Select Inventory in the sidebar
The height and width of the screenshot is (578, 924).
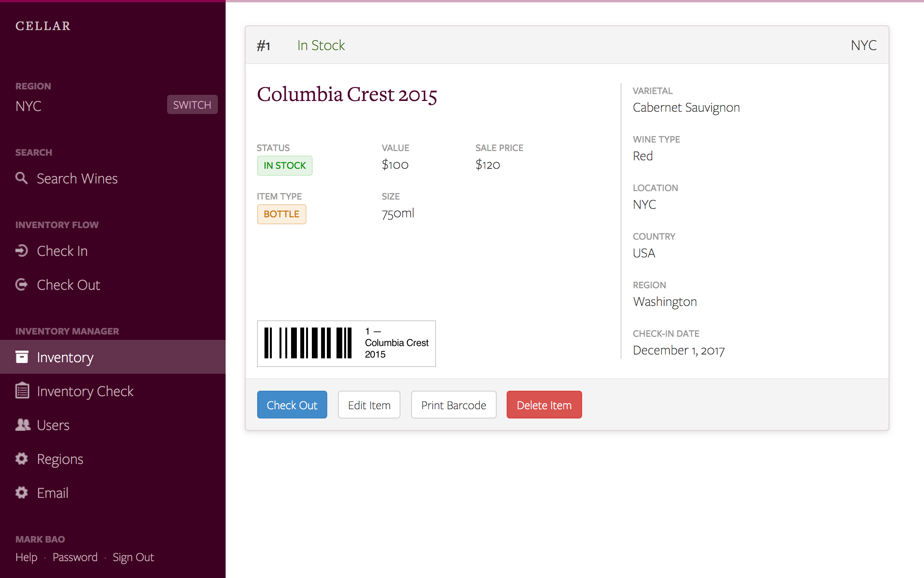click(113, 357)
